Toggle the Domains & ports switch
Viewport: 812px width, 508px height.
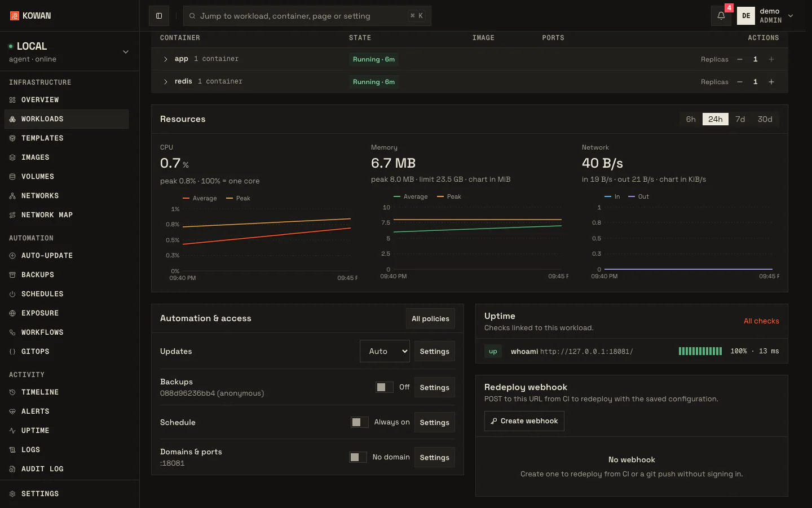(x=358, y=457)
